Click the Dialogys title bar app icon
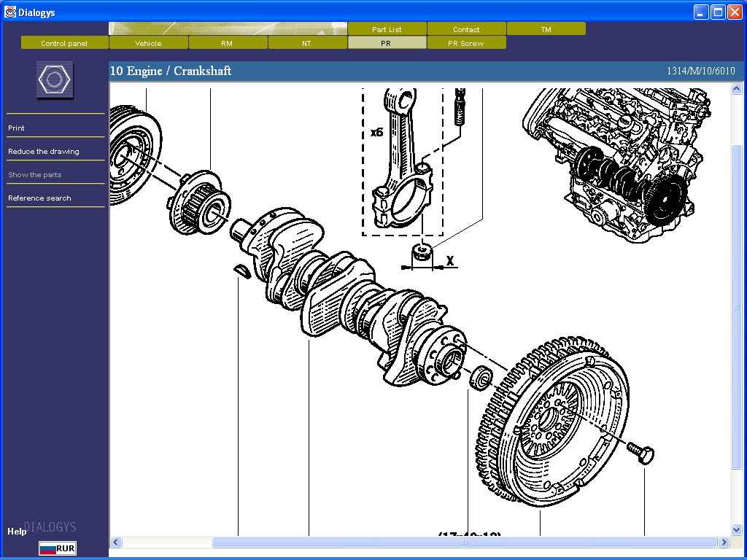The width and height of the screenshot is (747, 560). 9,12
